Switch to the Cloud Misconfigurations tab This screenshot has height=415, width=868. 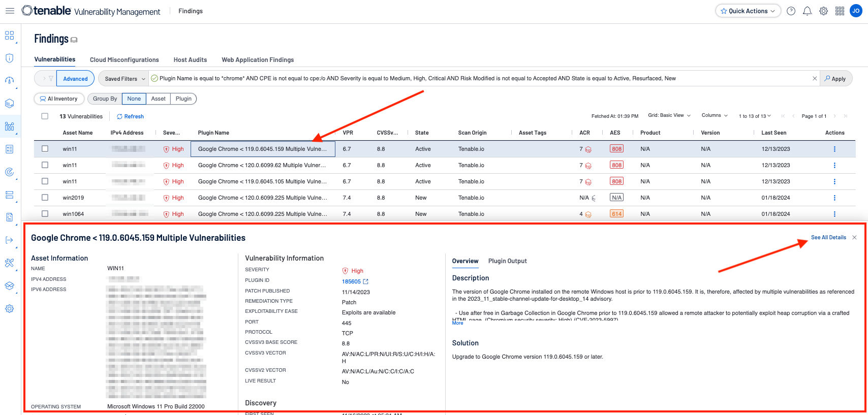125,60
